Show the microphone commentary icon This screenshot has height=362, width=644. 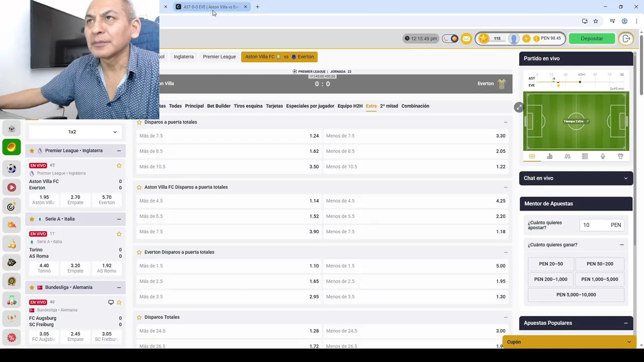(603, 156)
